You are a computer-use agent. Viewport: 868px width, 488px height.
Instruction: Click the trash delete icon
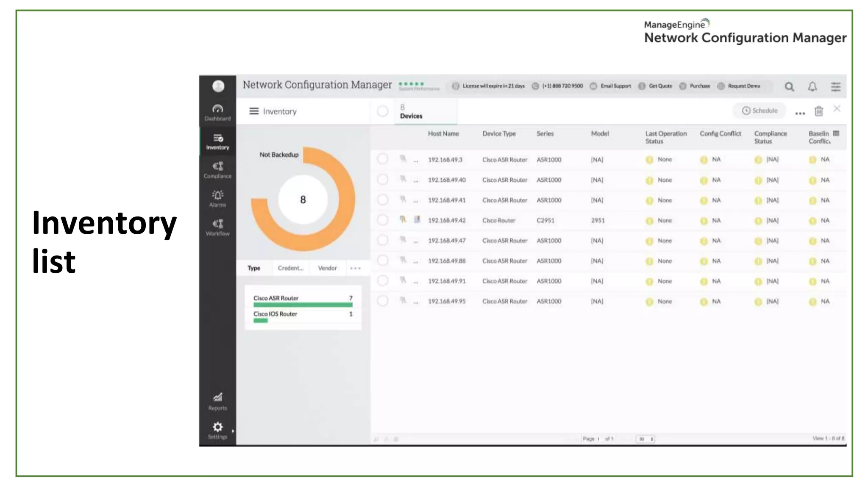(818, 111)
